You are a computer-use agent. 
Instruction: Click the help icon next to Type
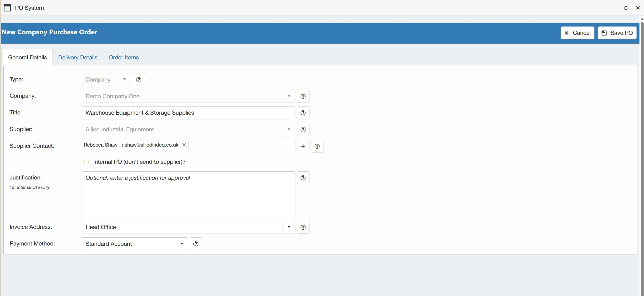tap(138, 80)
